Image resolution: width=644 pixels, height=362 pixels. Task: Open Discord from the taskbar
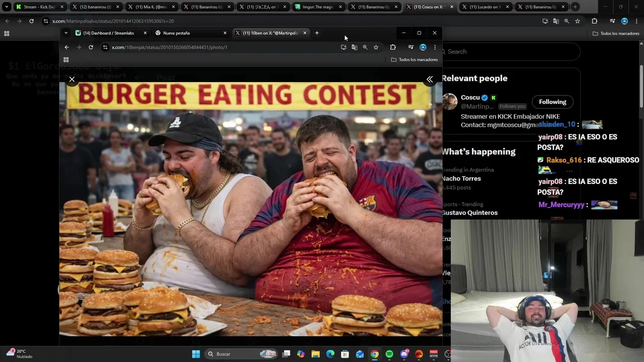tap(404, 354)
